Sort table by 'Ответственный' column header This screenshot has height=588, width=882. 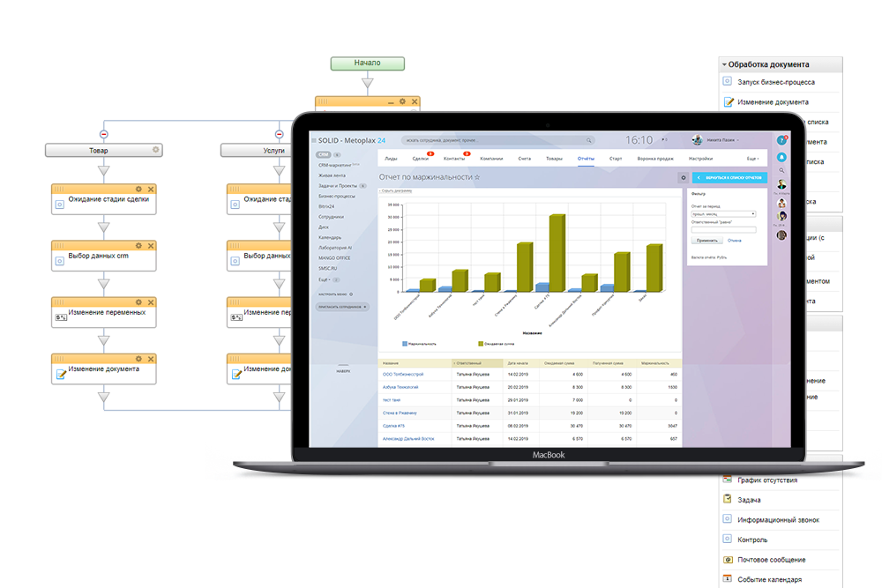(x=477, y=363)
